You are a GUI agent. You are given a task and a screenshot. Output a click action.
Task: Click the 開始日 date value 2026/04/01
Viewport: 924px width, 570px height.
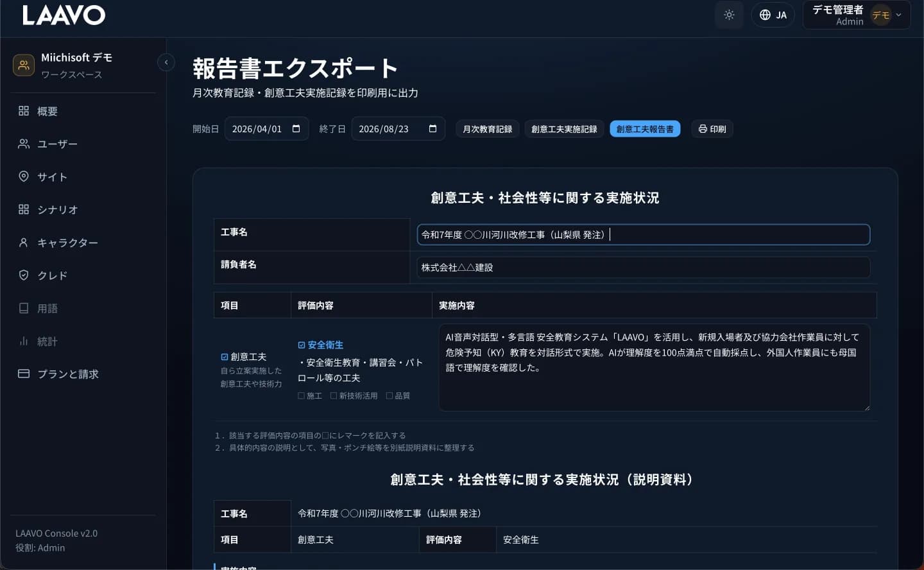click(257, 129)
